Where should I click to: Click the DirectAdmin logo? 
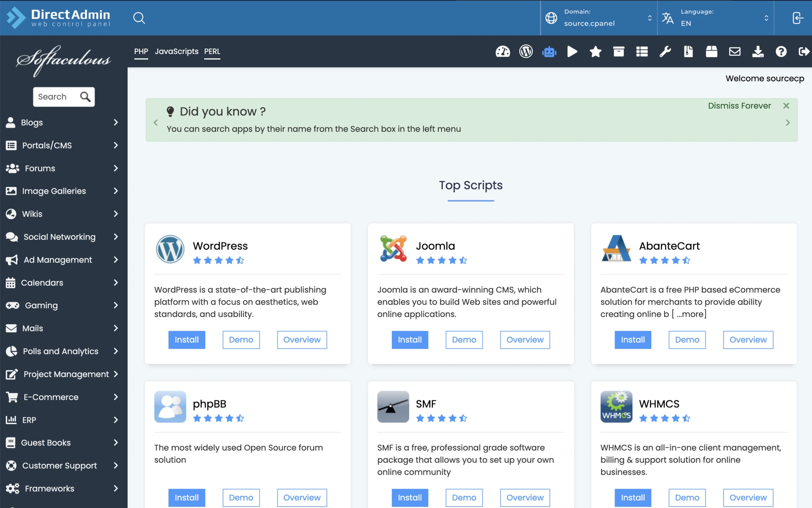pyautogui.click(x=58, y=18)
